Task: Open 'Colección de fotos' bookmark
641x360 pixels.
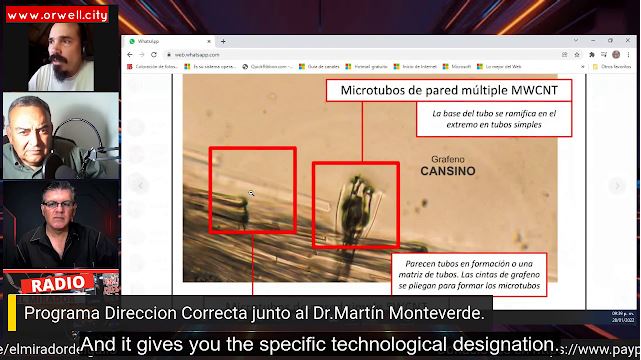Action: click(x=152, y=67)
